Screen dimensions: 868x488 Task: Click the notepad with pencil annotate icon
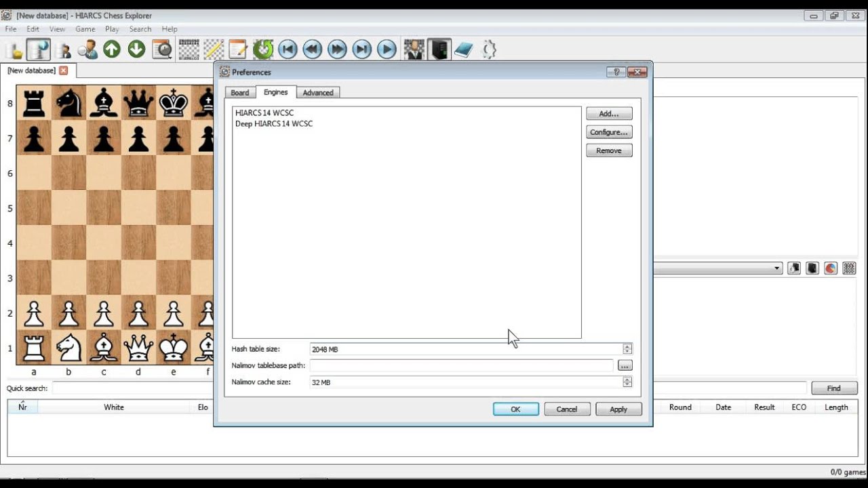pos(238,49)
